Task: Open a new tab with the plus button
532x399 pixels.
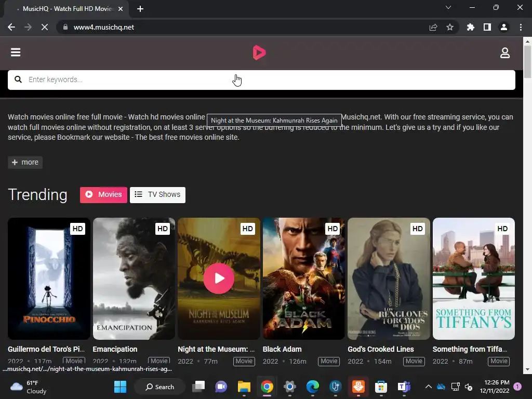Action: (140, 9)
